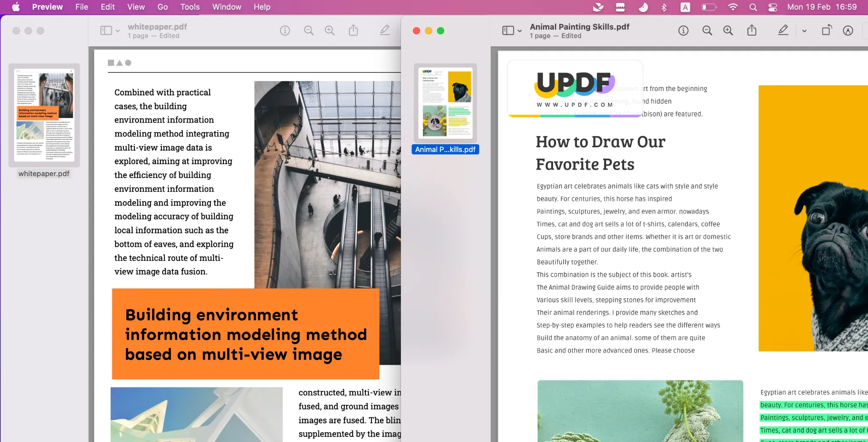
Task: Show markup toolbar in whitepaper.pdf window
Action: click(384, 30)
